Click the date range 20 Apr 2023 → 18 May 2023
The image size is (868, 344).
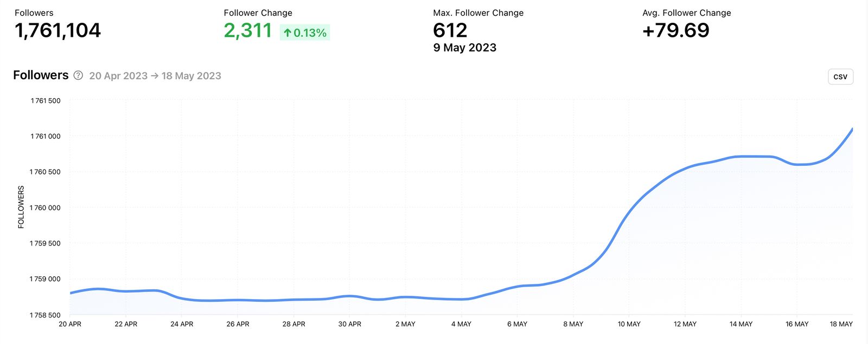tap(156, 76)
